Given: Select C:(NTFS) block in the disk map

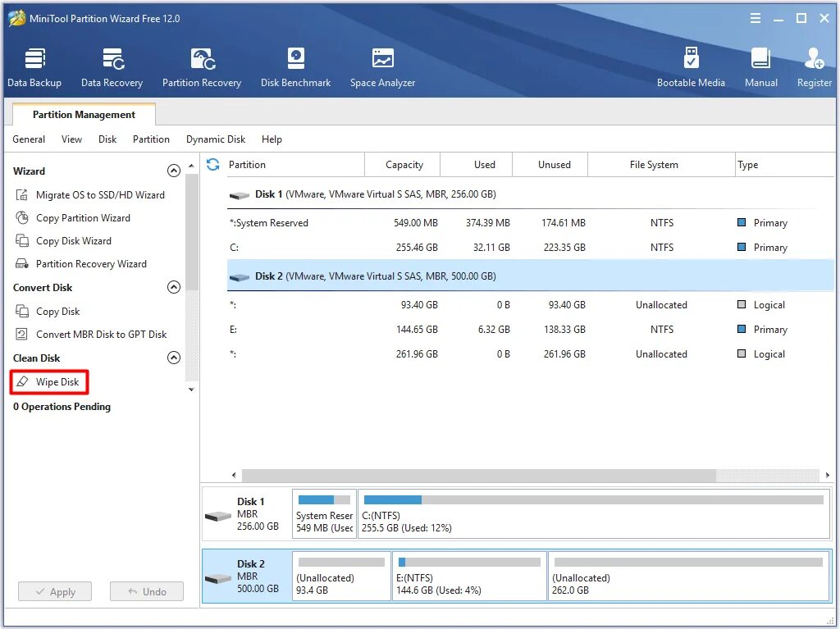Looking at the screenshot, I should (x=594, y=514).
